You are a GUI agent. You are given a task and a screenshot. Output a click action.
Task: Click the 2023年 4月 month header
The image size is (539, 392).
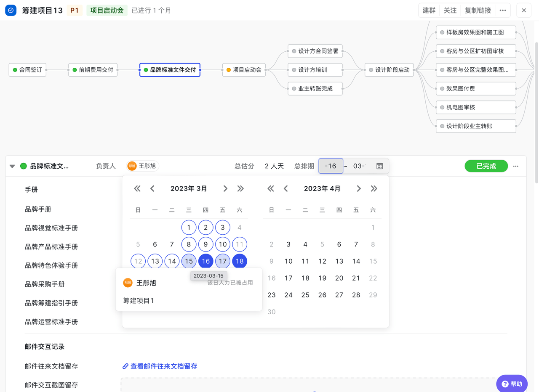pyautogui.click(x=322, y=189)
